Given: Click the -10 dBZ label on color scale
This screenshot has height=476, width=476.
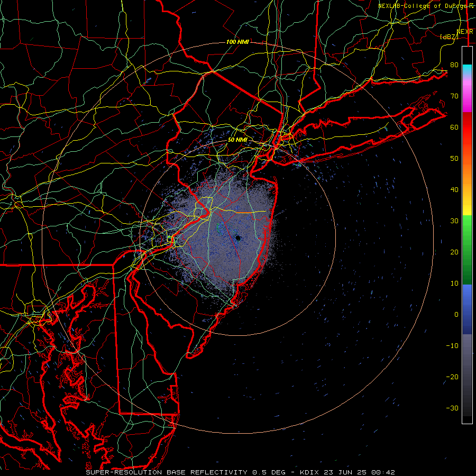Looking at the screenshot, I should pos(452,346).
